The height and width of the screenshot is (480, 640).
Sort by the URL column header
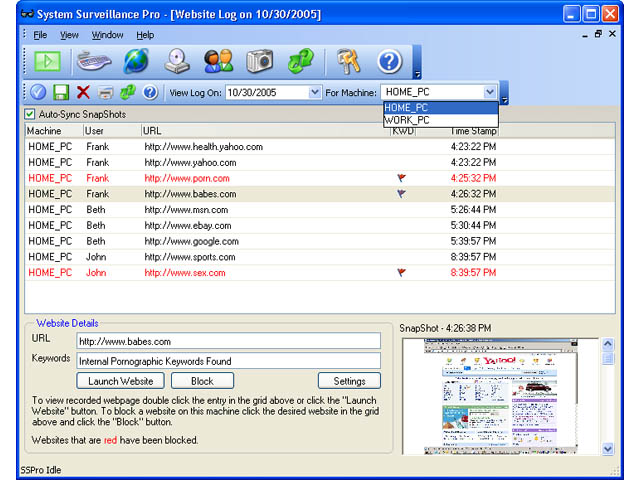tap(265, 131)
